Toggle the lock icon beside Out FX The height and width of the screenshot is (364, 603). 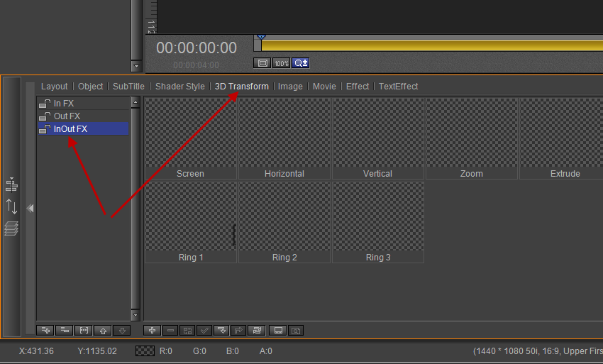point(45,116)
